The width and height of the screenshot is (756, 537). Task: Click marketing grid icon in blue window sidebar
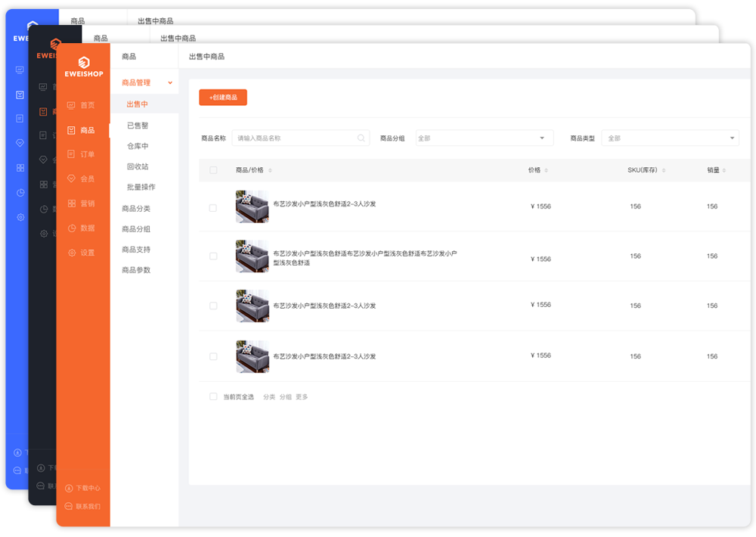tap(20, 168)
